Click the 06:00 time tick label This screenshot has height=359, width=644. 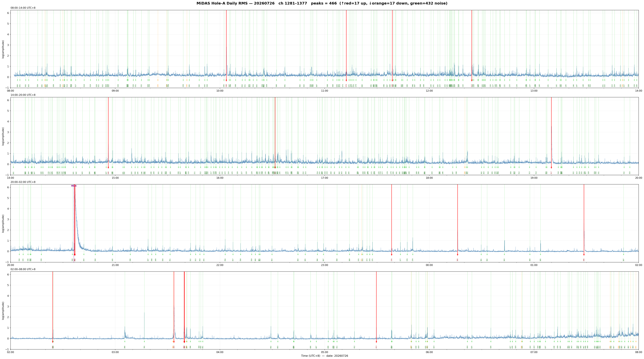(x=429, y=352)
